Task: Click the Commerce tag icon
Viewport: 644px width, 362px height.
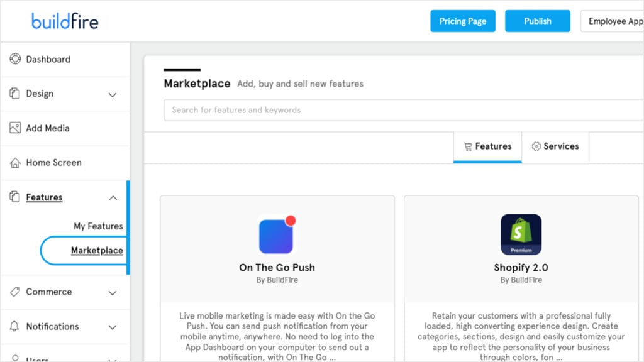Action: point(15,292)
